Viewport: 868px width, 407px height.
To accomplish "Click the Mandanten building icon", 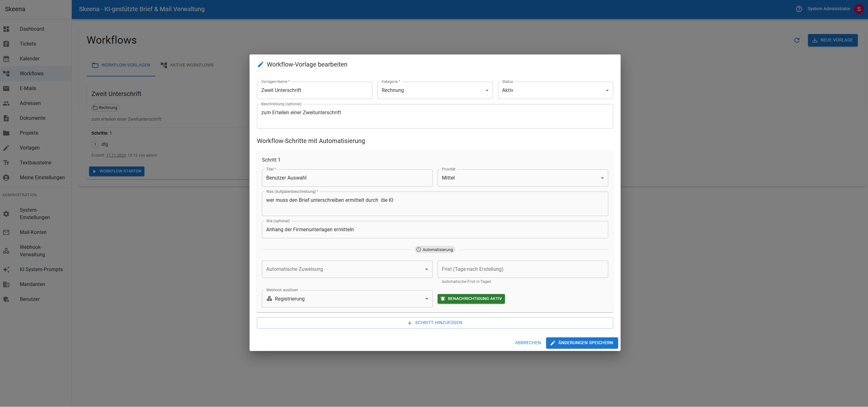I will (6, 284).
